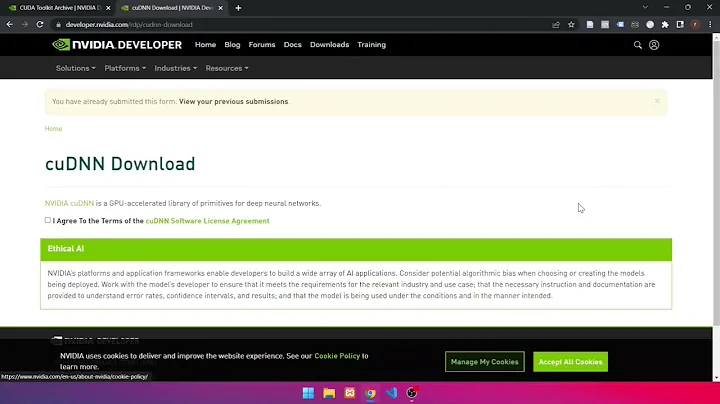Reload the current page
Image resolution: width=720 pixels, height=404 pixels.
[x=40, y=24]
